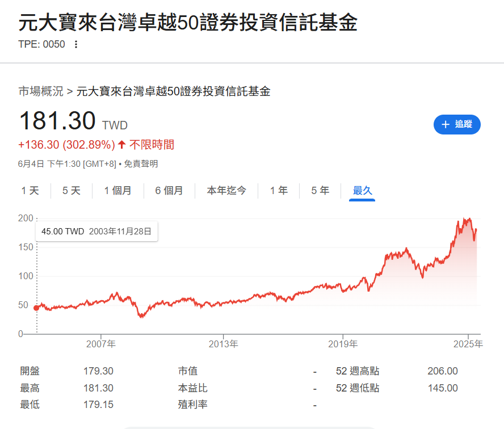This screenshot has height=429, width=504.
Task: Select the 1 年 time range tab
Action: coord(279,191)
